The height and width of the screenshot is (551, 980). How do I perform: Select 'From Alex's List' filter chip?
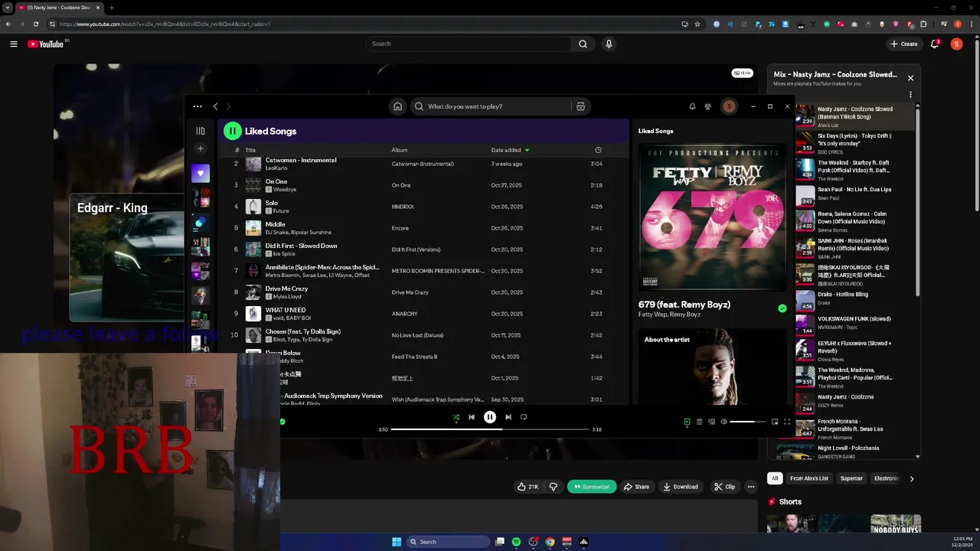pos(809,478)
